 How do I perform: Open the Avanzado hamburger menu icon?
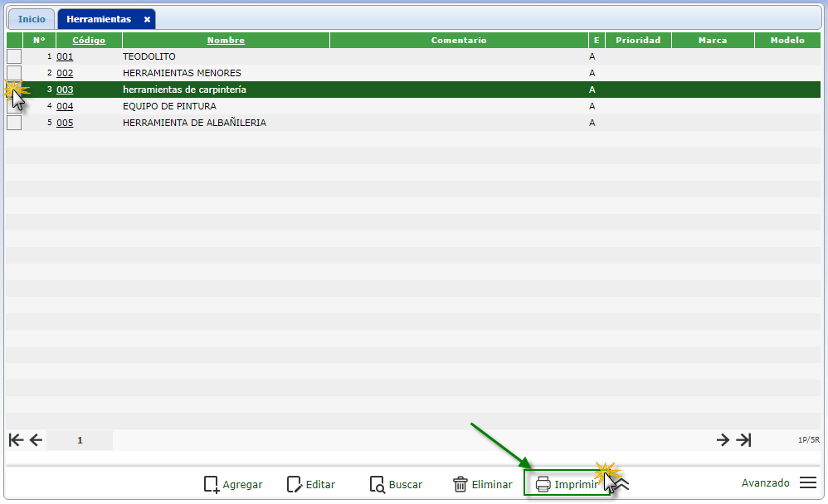pos(808,483)
